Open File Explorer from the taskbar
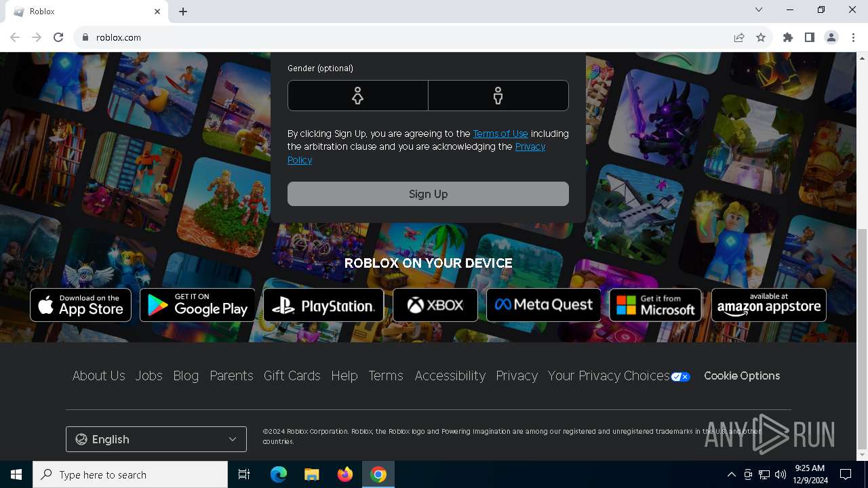Screen dimensions: 868x488 click(311, 474)
